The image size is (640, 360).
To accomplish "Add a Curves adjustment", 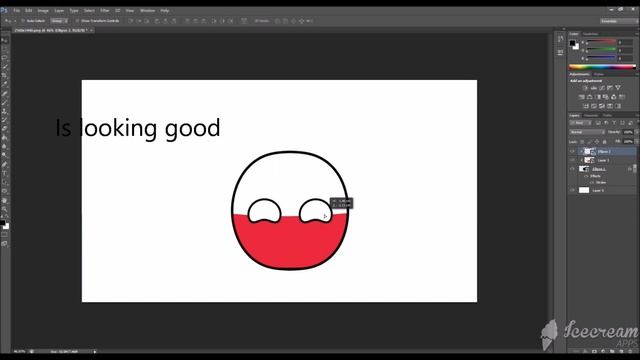I will (602, 88).
